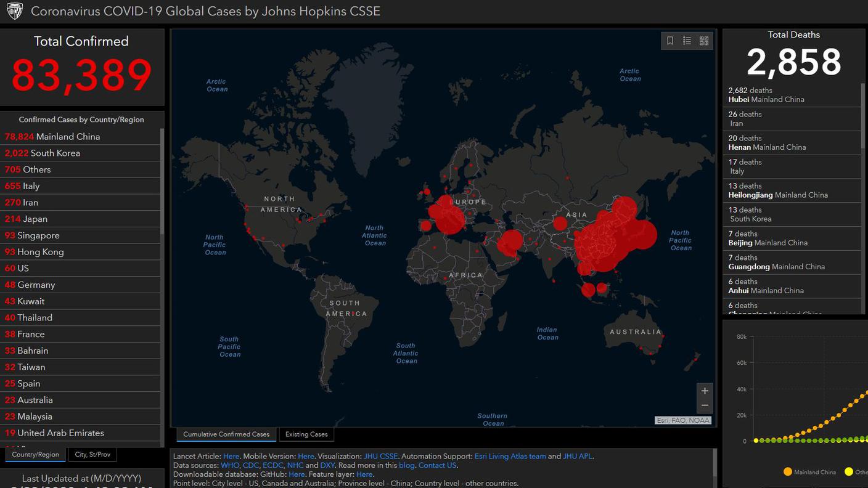The width and height of the screenshot is (868, 488).
Task: Open the DXY data source link
Action: [327, 465]
